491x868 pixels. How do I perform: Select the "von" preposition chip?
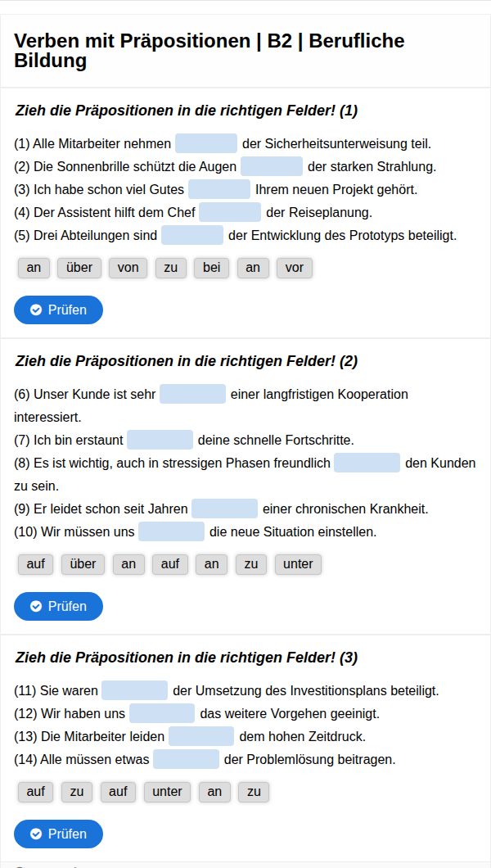point(128,268)
